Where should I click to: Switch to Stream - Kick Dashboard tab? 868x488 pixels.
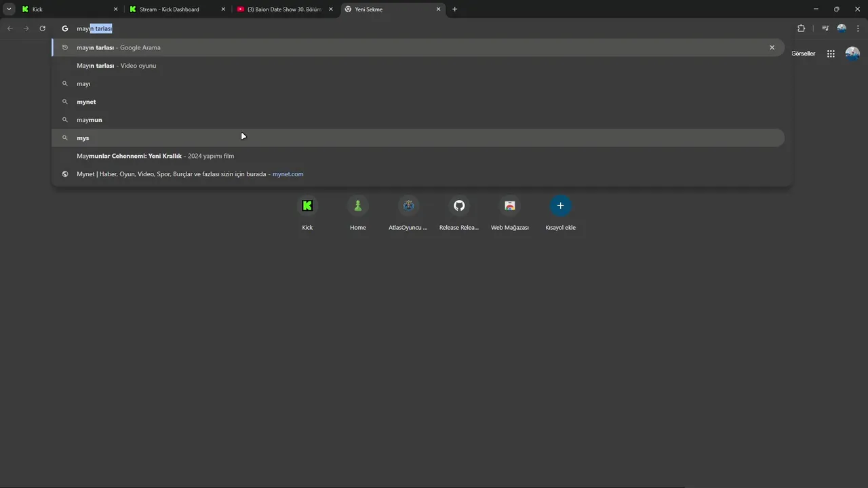[177, 9]
